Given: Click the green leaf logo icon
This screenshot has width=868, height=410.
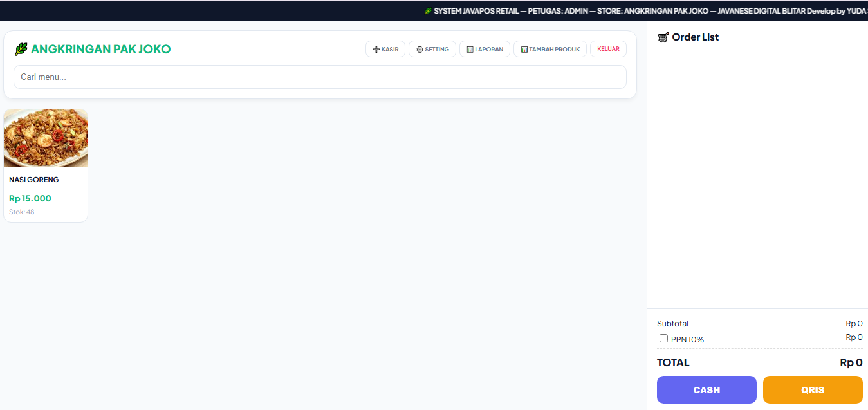Looking at the screenshot, I should (21, 49).
